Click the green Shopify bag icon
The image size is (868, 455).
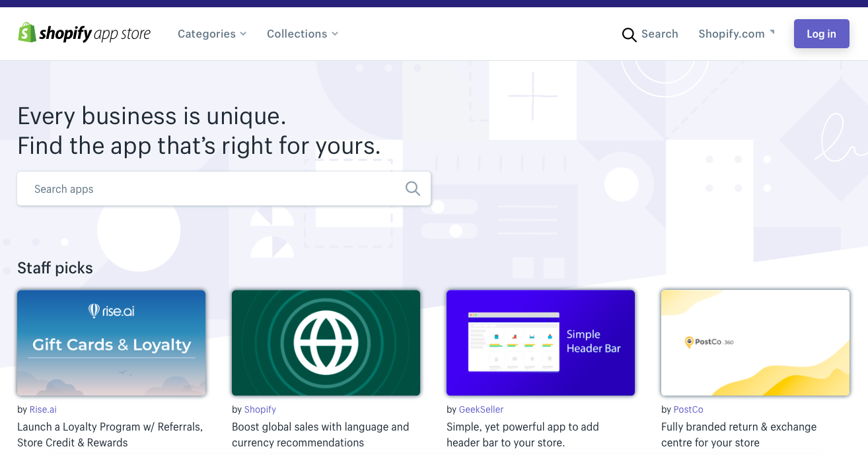(26, 32)
